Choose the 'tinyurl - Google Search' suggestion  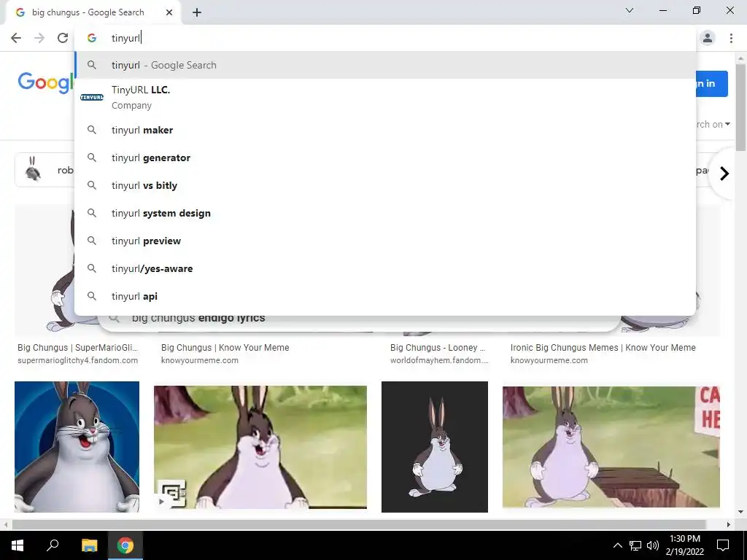385,65
